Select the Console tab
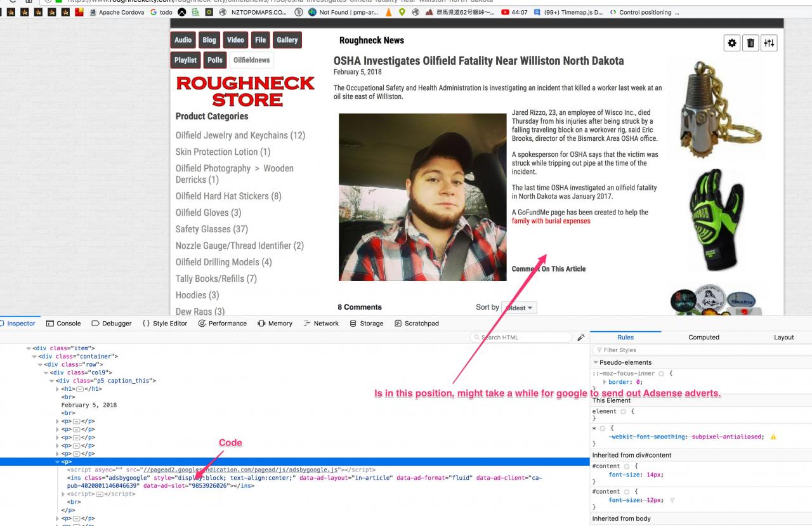 63,323
